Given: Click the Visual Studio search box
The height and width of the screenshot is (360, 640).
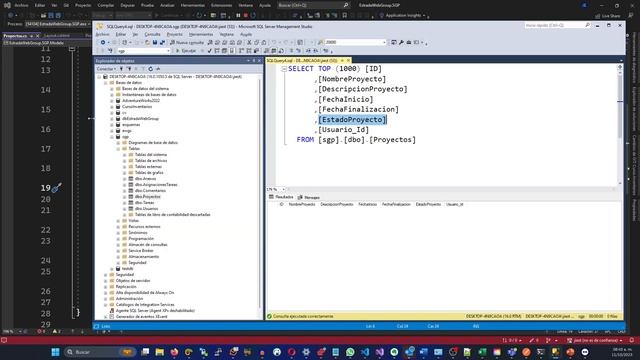Looking at the screenshot, I should (x=313, y=5).
